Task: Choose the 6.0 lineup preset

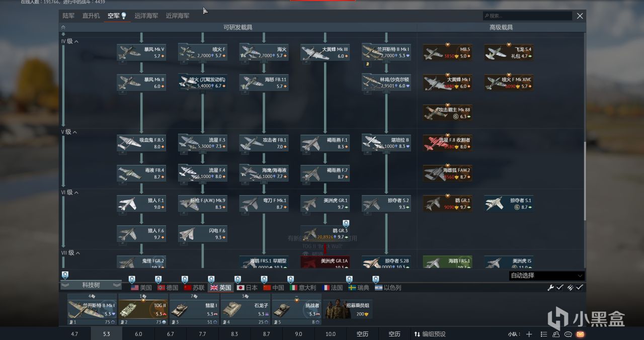Action: (138, 334)
